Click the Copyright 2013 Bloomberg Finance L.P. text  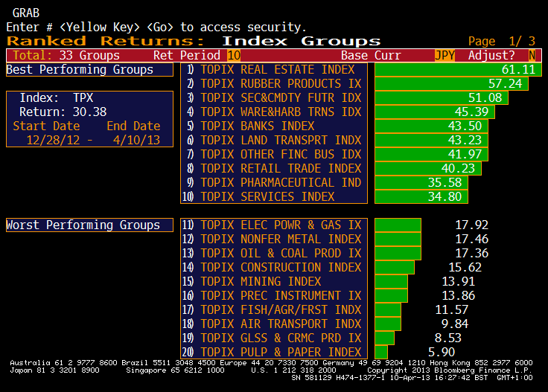tap(450, 370)
